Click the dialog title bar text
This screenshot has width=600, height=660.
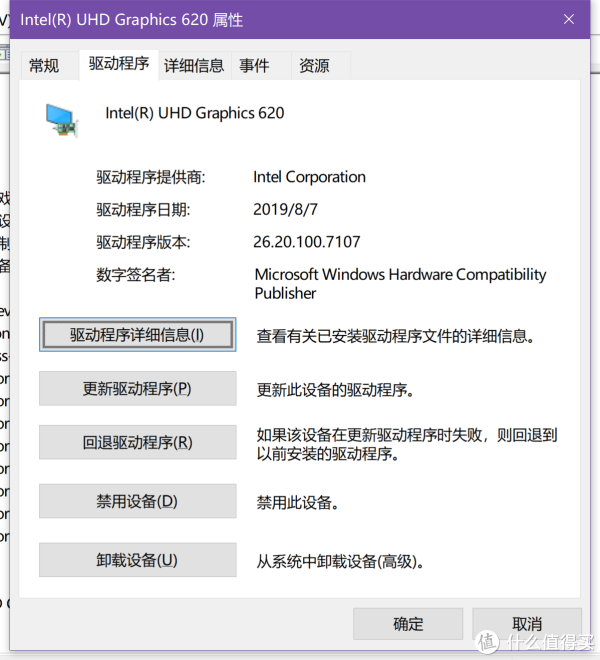coord(132,20)
